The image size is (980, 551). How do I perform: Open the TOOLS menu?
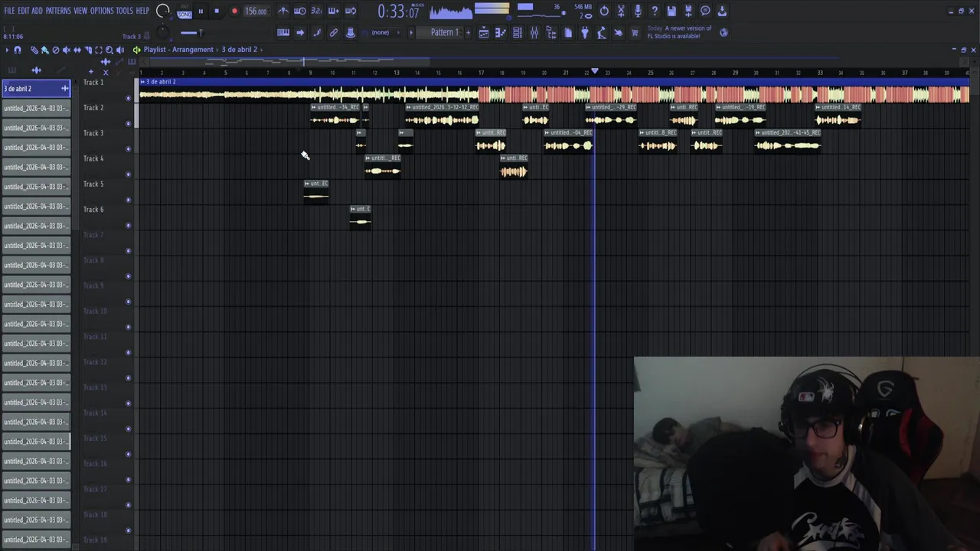click(124, 11)
